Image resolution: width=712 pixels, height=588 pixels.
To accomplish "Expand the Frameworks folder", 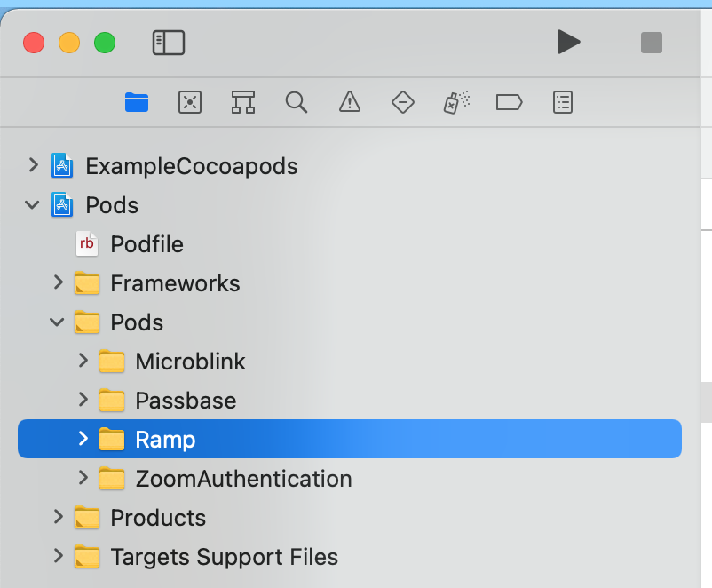I will (x=58, y=282).
